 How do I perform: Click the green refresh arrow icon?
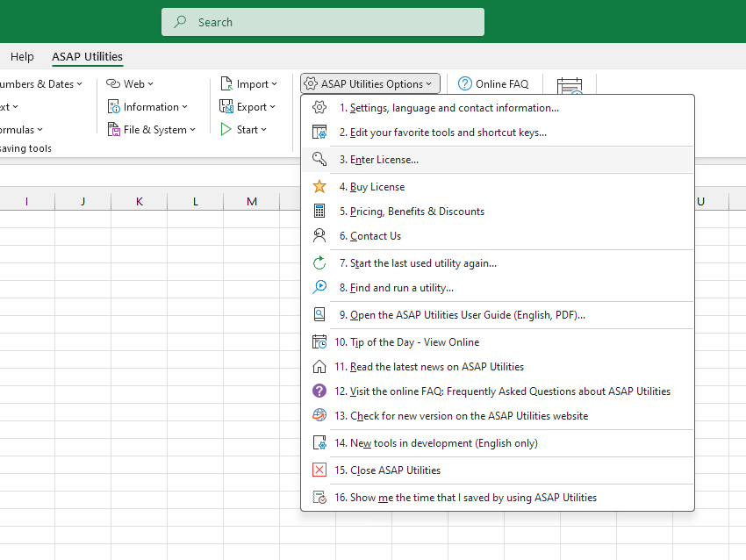coord(319,262)
